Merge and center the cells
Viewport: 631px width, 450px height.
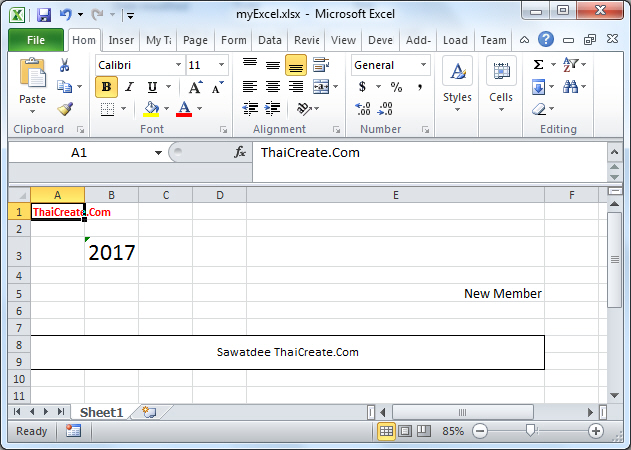point(321,87)
